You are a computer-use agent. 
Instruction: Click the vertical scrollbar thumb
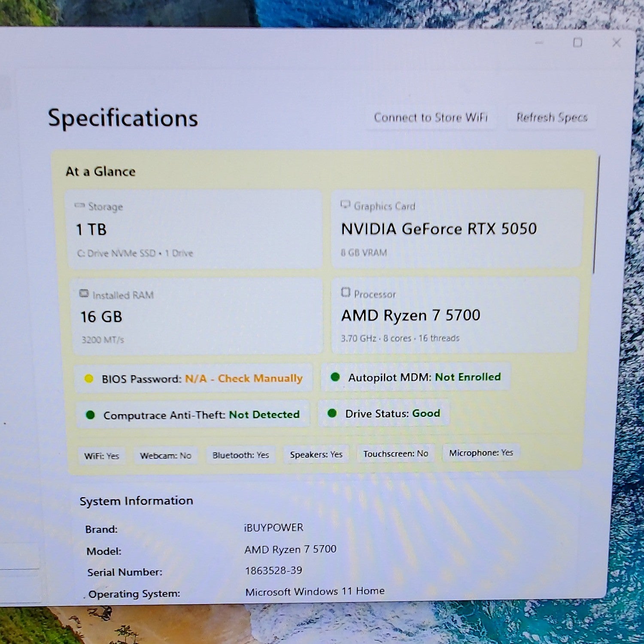(596, 215)
